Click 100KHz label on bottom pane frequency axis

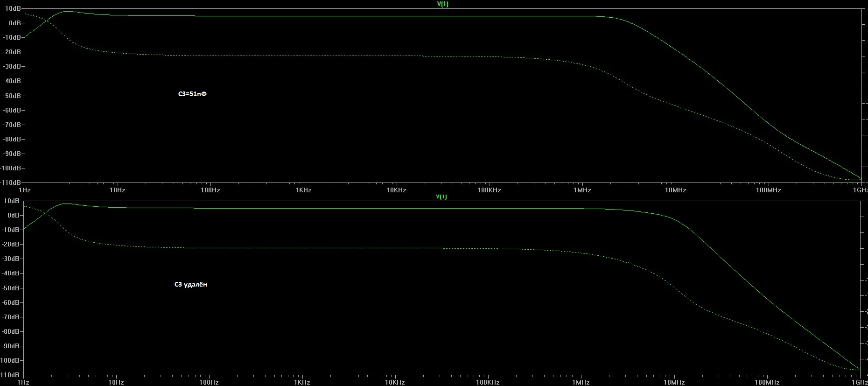pos(488,382)
